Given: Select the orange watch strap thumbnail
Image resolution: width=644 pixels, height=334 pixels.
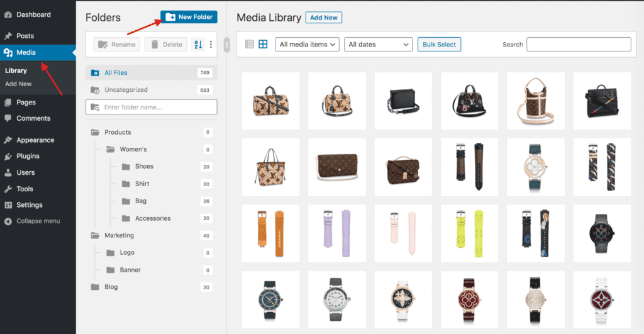Looking at the screenshot, I should (270, 233).
